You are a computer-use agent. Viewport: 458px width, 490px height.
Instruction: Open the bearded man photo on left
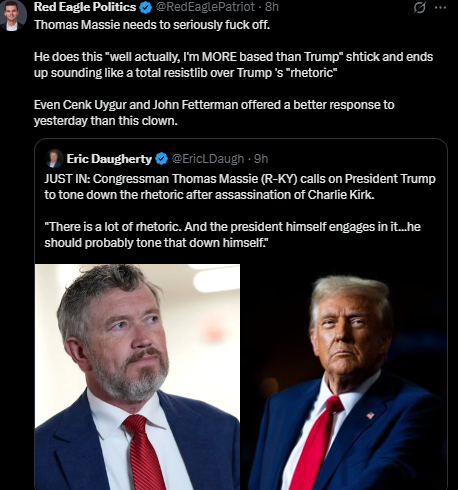coord(137,377)
